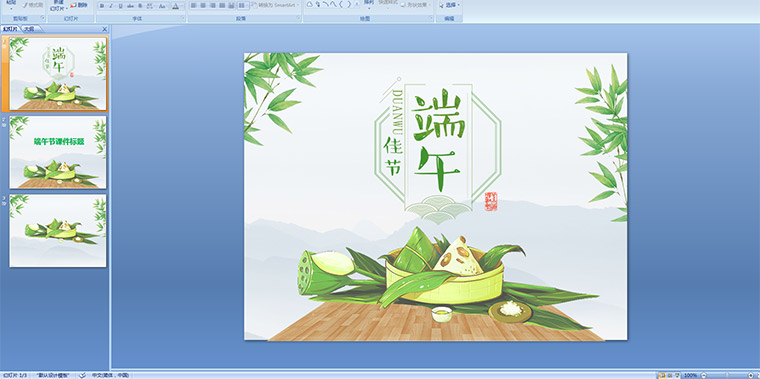Center text in paragraph group

[203, 5]
